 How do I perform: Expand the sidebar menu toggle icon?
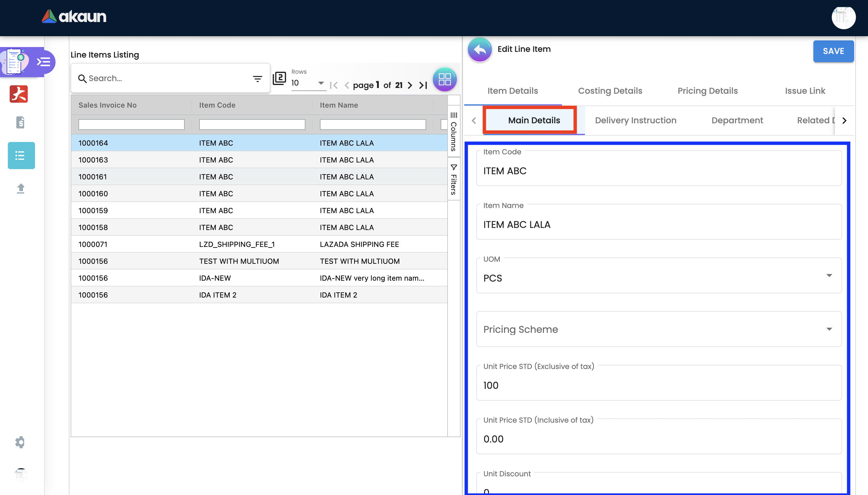(x=43, y=62)
